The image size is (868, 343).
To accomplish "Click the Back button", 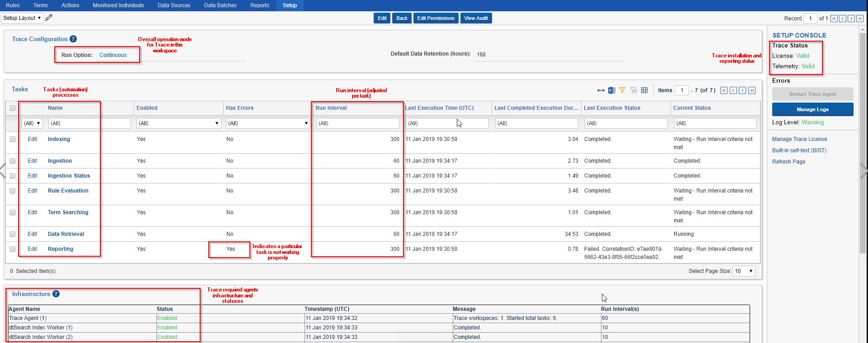I will click(402, 18).
